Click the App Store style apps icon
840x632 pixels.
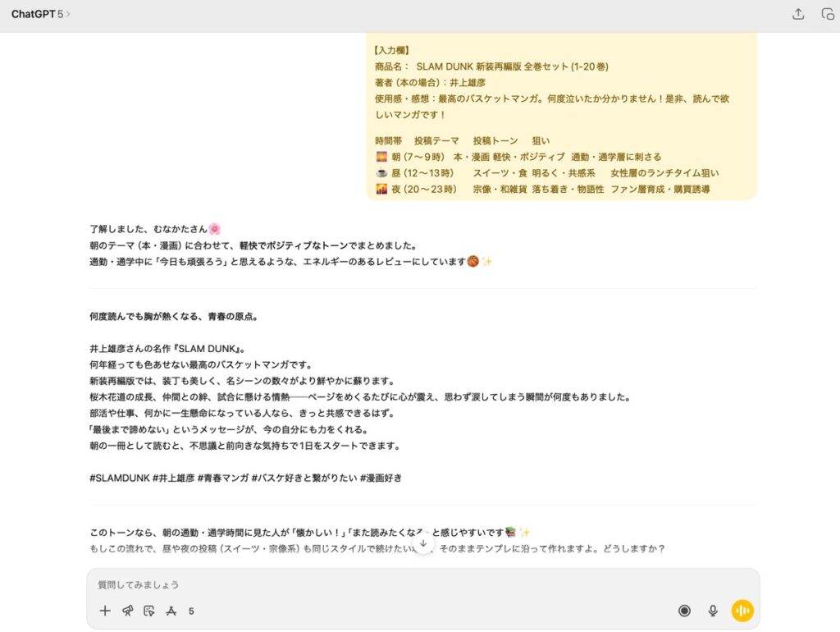pos(171,611)
